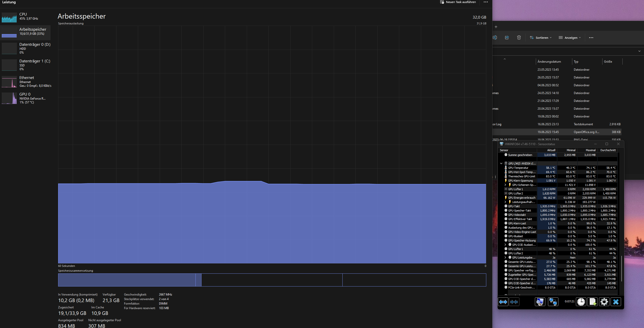The height and width of the screenshot is (328, 644).
Task: Open the Sortieren dropdown
Action: click(x=541, y=37)
